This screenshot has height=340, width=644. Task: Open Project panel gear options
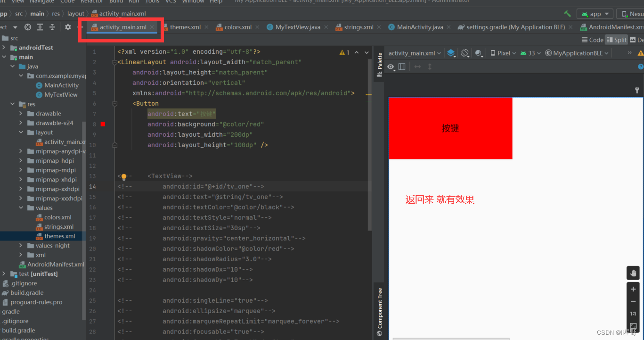[68, 27]
